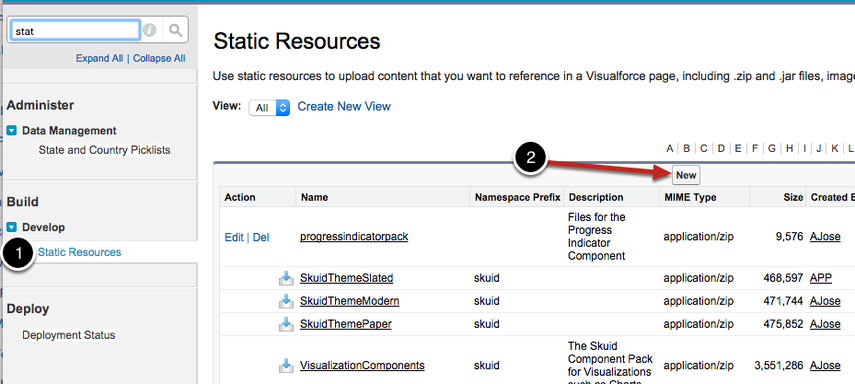This screenshot has height=384, width=855.
Task: Click the New static resource button
Action: point(686,175)
